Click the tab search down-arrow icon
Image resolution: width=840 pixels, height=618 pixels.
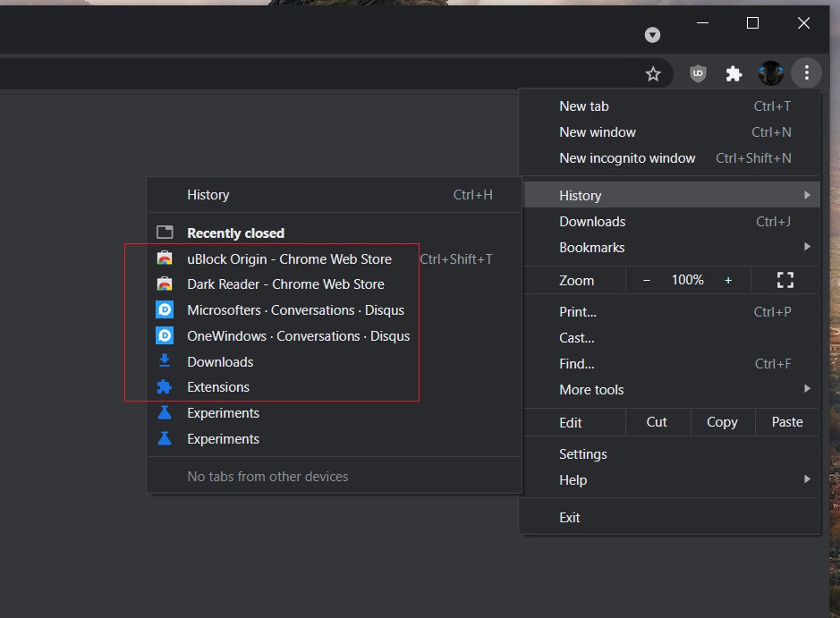(652, 35)
